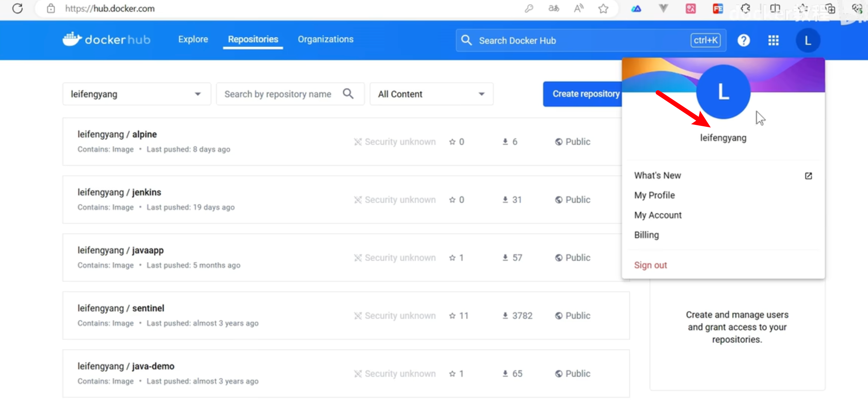Click the 11 stars count on sentinel
868x409 pixels.
click(x=464, y=316)
